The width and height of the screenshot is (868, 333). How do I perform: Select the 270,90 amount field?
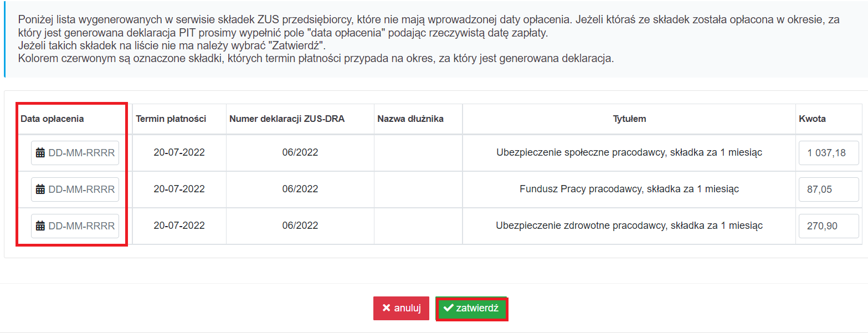(x=829, y=226)
